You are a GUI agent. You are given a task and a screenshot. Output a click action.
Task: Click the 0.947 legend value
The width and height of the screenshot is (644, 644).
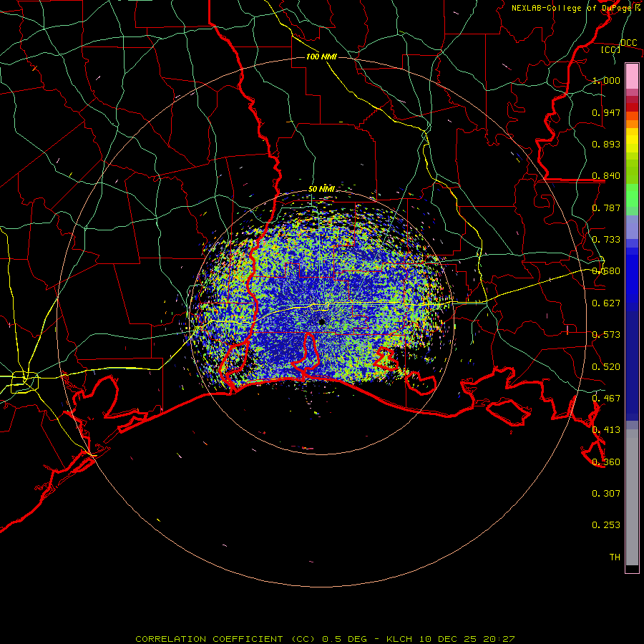tap(606, 112)
